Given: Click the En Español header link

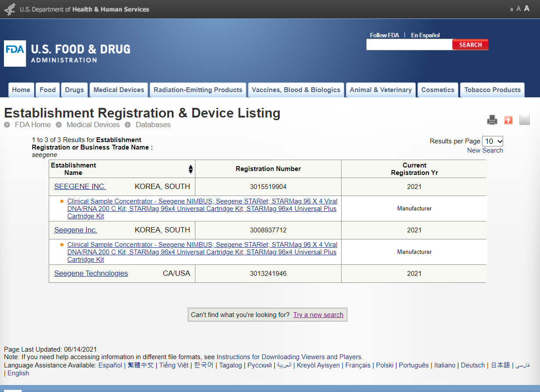Looking at the screenshot, I should [425, 35].
